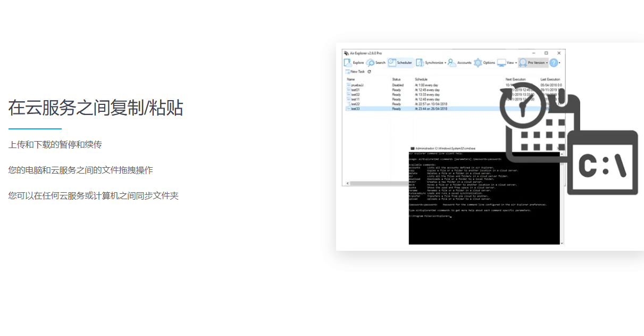
Task: Click the cmd window scrollbar up arrow
Action: tap(562, 154)
